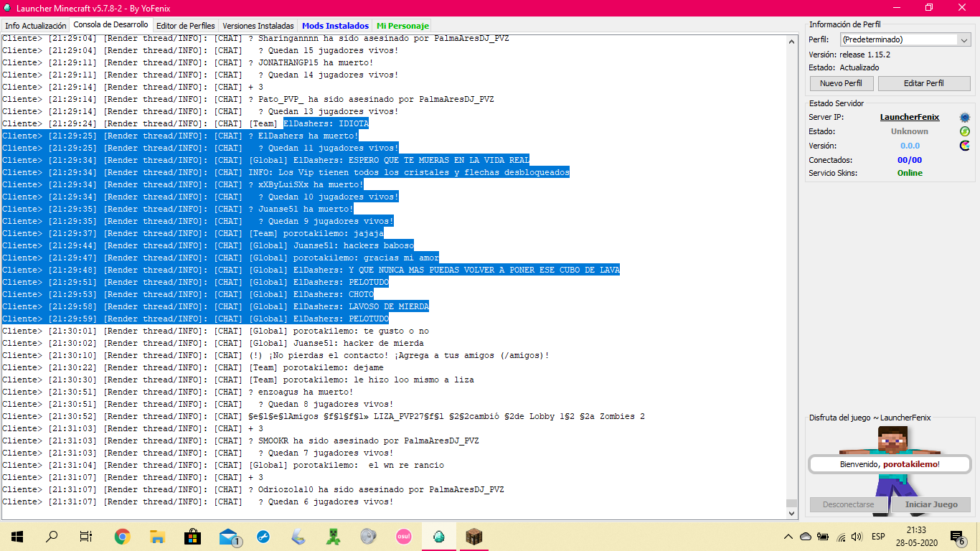Click the launcher icon in the title bar

[x=6, y=7]
